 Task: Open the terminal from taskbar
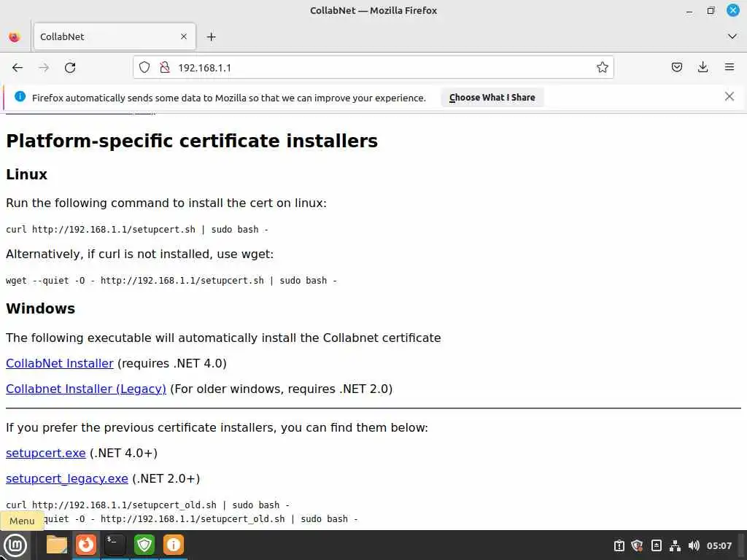[x=115, y=545]
